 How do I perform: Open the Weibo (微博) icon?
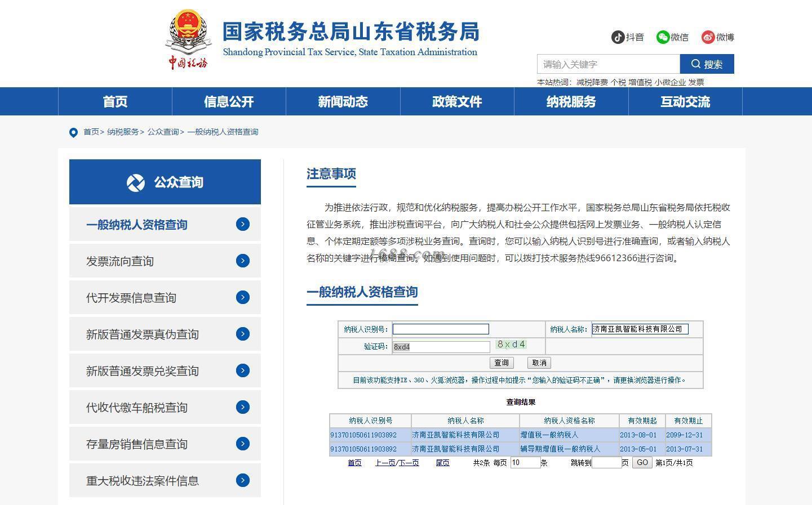point(708,37)
